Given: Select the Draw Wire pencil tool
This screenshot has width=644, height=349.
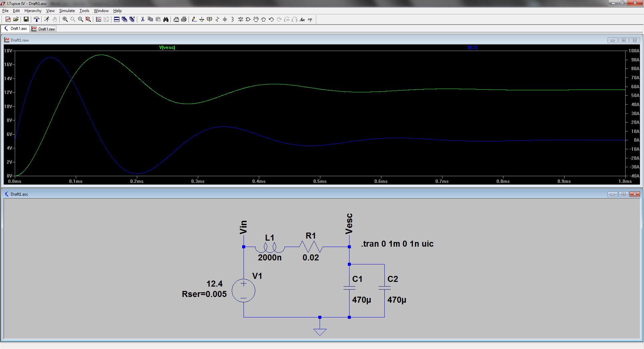Looking at the screenshot, I should tap(194, 19).
